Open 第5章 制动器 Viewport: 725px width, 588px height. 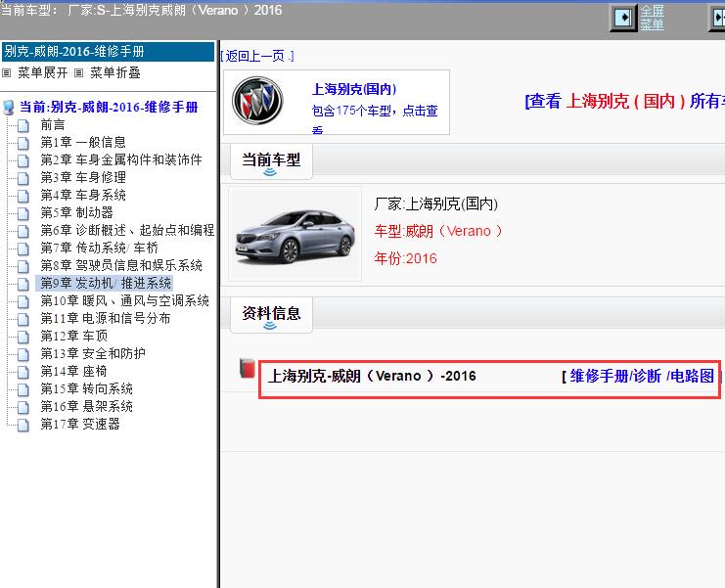click(x=76, y=212)
